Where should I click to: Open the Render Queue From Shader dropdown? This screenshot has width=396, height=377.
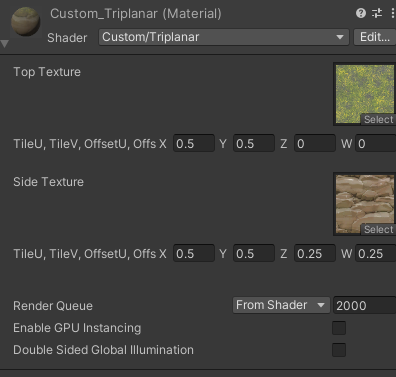[x=281, y=305]
